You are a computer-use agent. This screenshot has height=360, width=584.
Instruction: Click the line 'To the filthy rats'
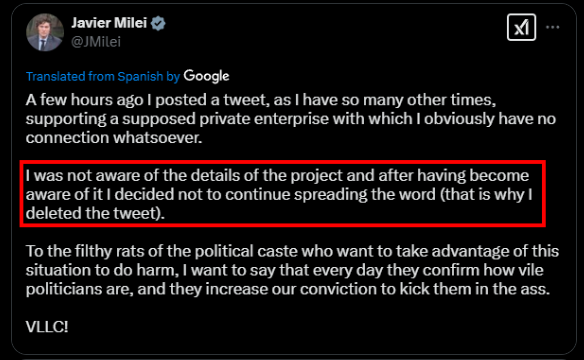(x=292, y=251)
